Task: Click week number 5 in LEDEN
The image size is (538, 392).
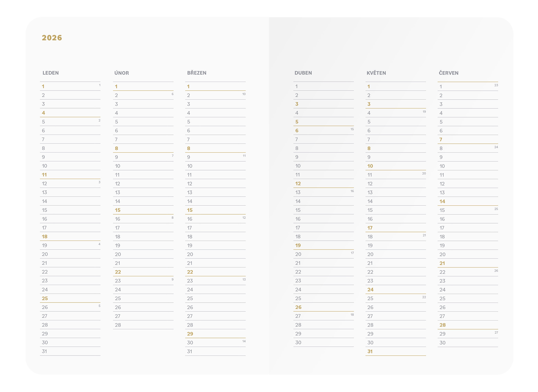Action: (99, 306)
